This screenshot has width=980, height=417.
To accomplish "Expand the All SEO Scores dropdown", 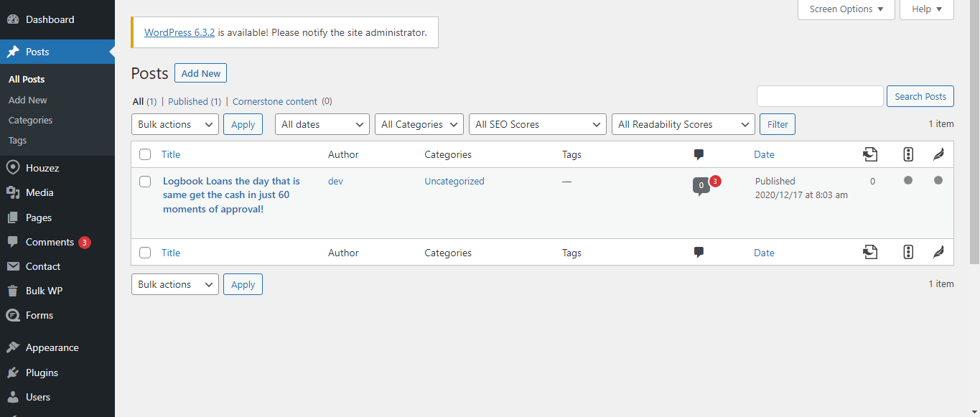I will click(x=537, y=124).
